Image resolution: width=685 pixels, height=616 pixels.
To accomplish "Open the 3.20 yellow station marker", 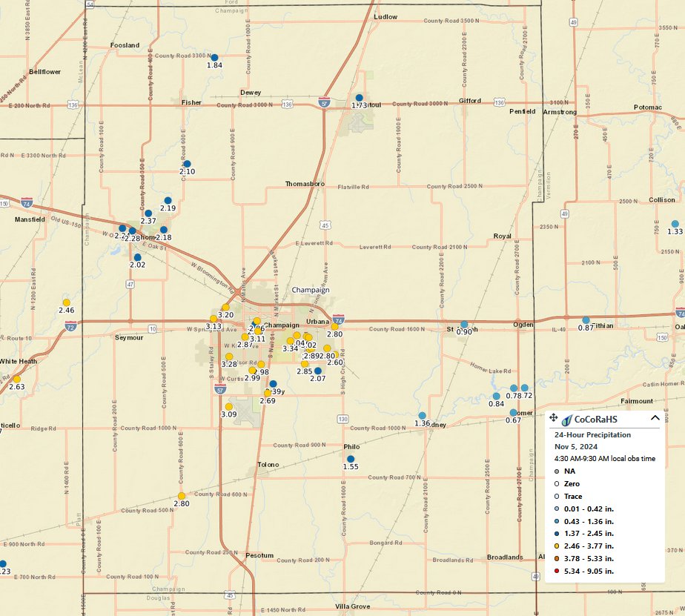I will (x=225, y=308).
